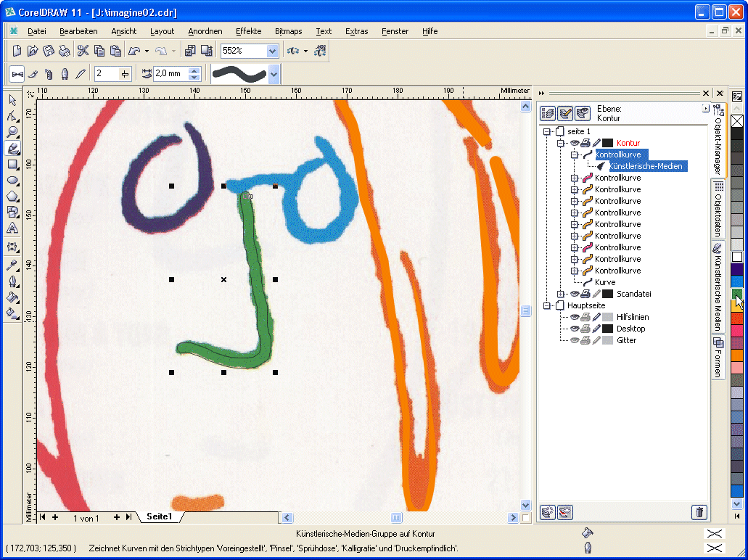
Task: Toggle visibility of the Desktop layer
Action: 575,329
